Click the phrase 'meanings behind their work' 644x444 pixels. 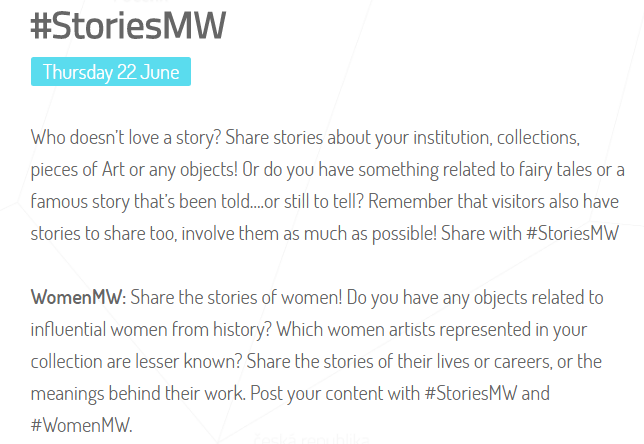[x=136, y=393]
